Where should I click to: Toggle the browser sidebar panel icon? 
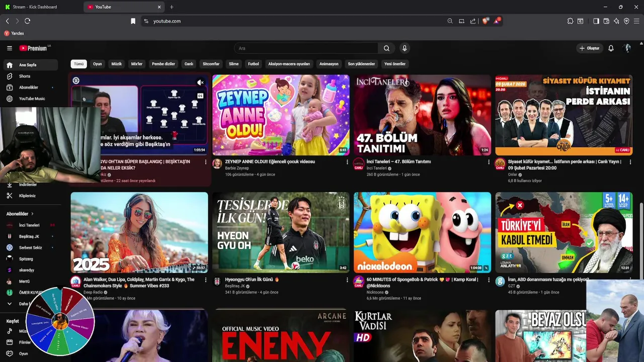pyautogui.click(x=596, y=21)
